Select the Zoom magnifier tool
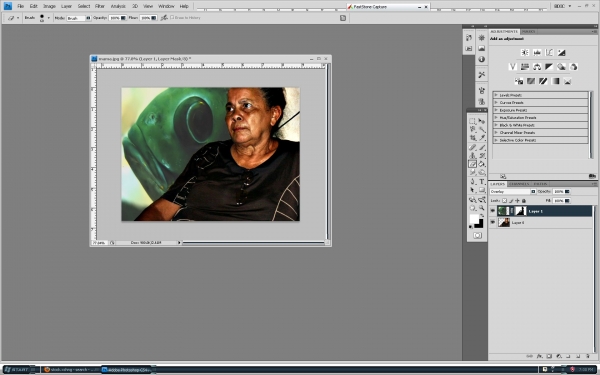 point(482,208)
